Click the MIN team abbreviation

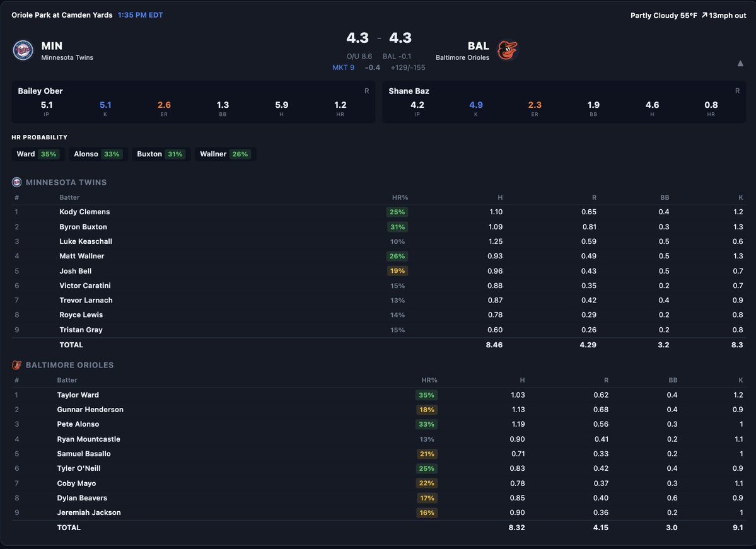point(52,46)
